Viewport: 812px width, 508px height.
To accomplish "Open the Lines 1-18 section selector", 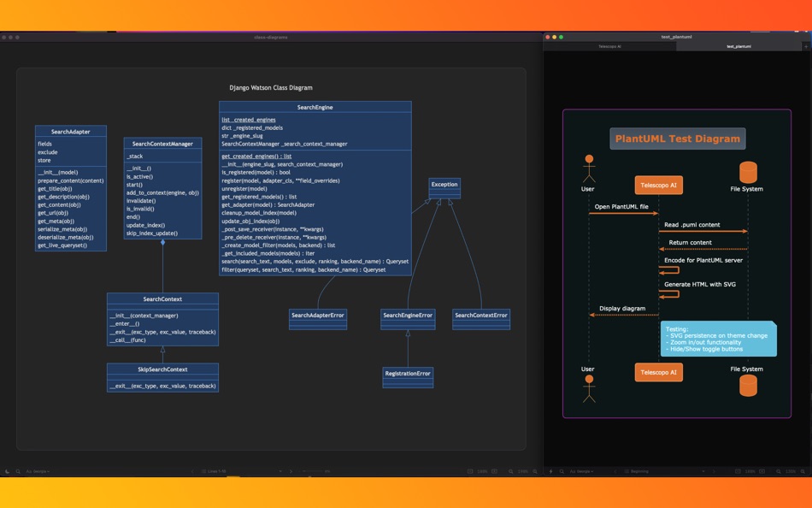I will coord(241,472).
